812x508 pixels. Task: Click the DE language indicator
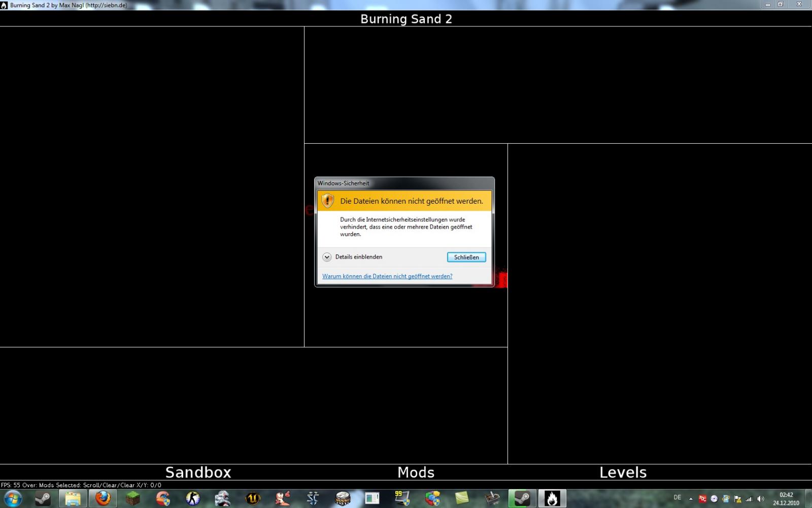click(678, 498)
